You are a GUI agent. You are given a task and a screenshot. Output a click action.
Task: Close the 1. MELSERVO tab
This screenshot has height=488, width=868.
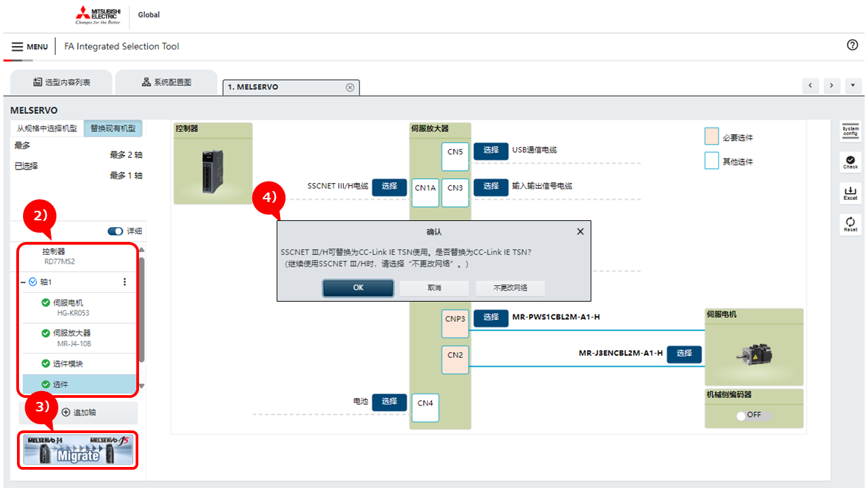350,87
